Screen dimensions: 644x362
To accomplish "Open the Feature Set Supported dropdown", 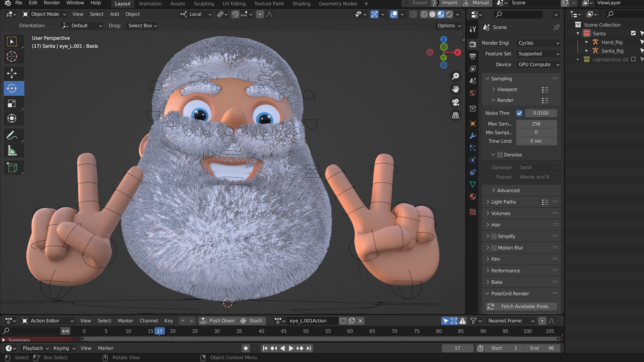I will [x=538, y=54].
